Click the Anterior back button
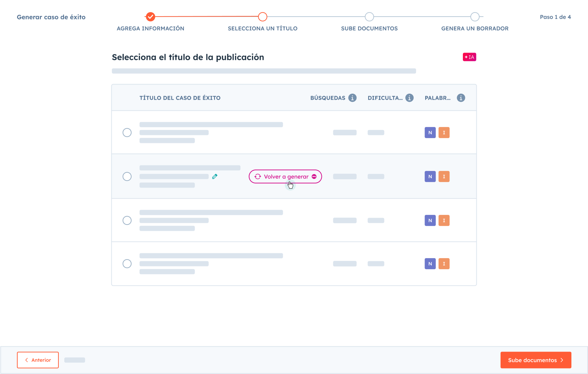The height and width of the screenshot is (374, 588). [x=38, y=360]
